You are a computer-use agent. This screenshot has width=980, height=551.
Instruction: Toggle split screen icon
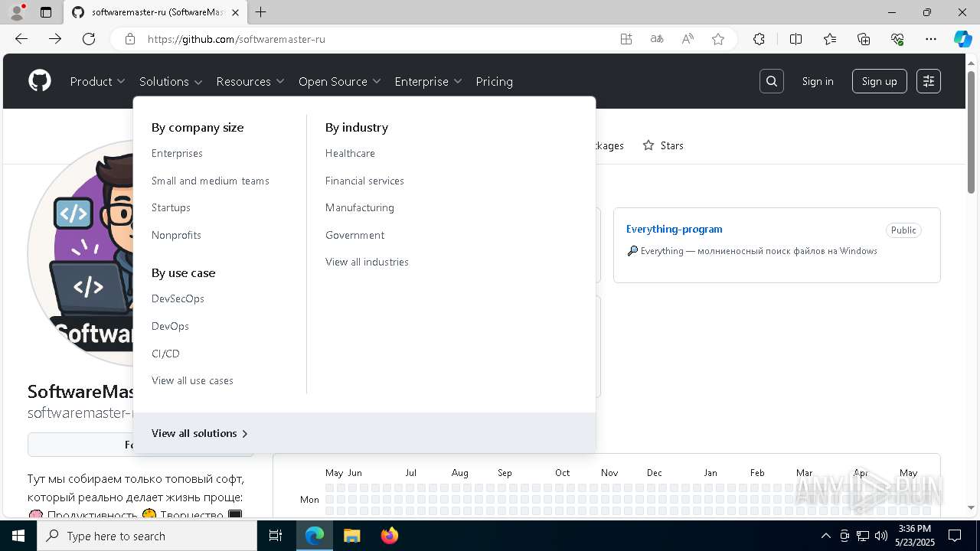(x=795, y=39)
